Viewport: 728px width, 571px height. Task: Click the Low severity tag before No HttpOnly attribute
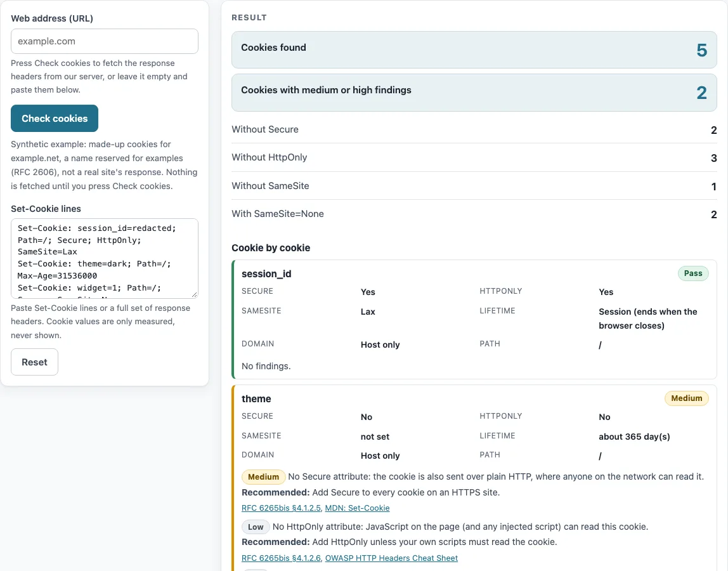pyautogui.click(x=256, y=527)
